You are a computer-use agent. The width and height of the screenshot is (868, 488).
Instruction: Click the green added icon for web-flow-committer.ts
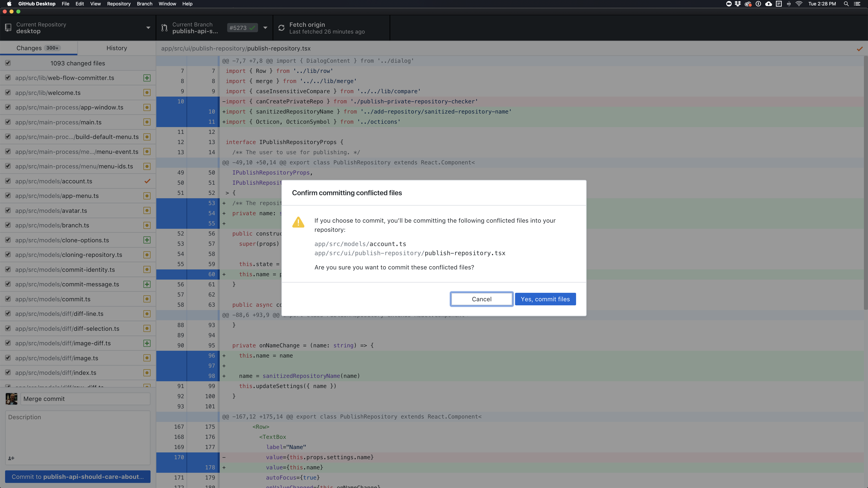click(x=147, y=78)
